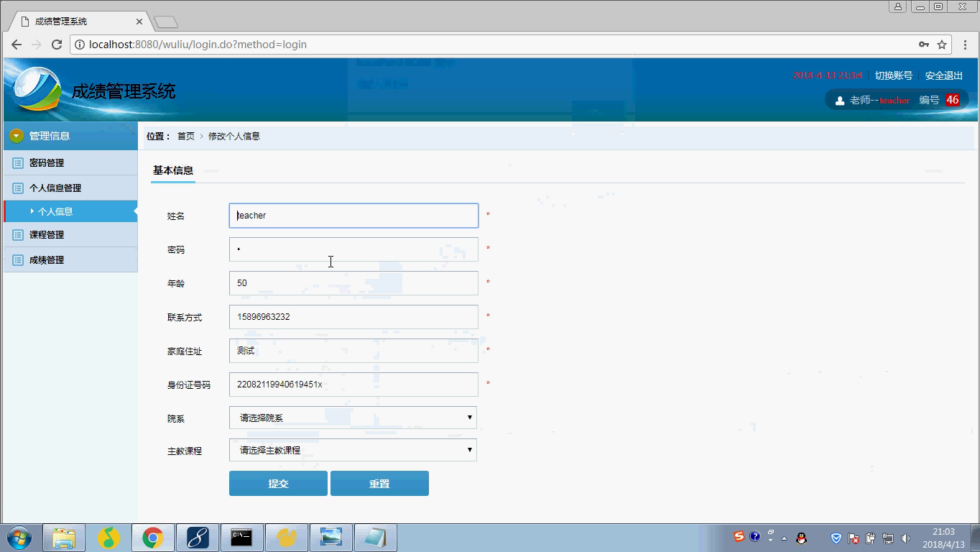Click the 联系方式 input field

353,317
